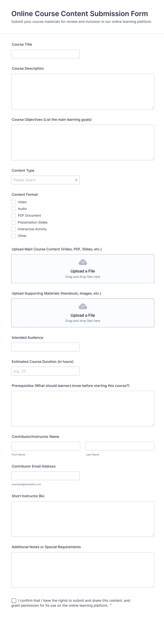164x644 pixels.
Task: Tick the Audio content format option
Action: pos(14,209)
